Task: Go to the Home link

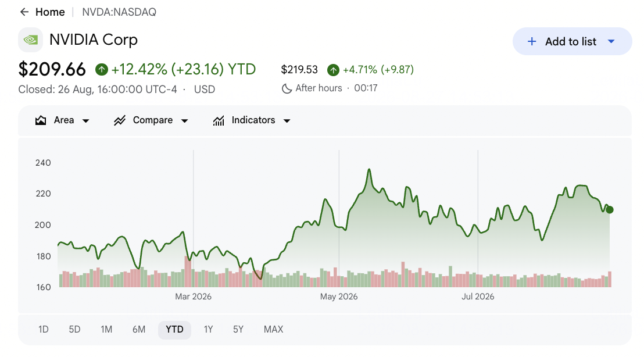Action: [x=50, y=12]
